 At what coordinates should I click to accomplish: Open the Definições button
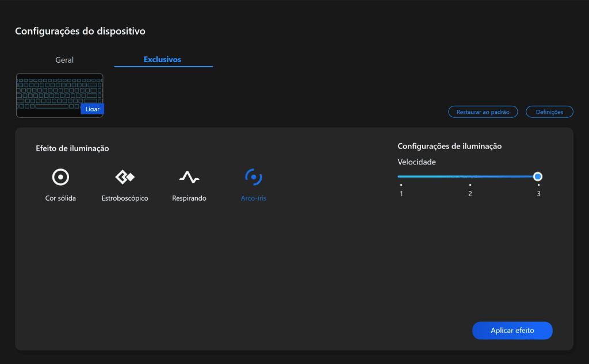549,112
